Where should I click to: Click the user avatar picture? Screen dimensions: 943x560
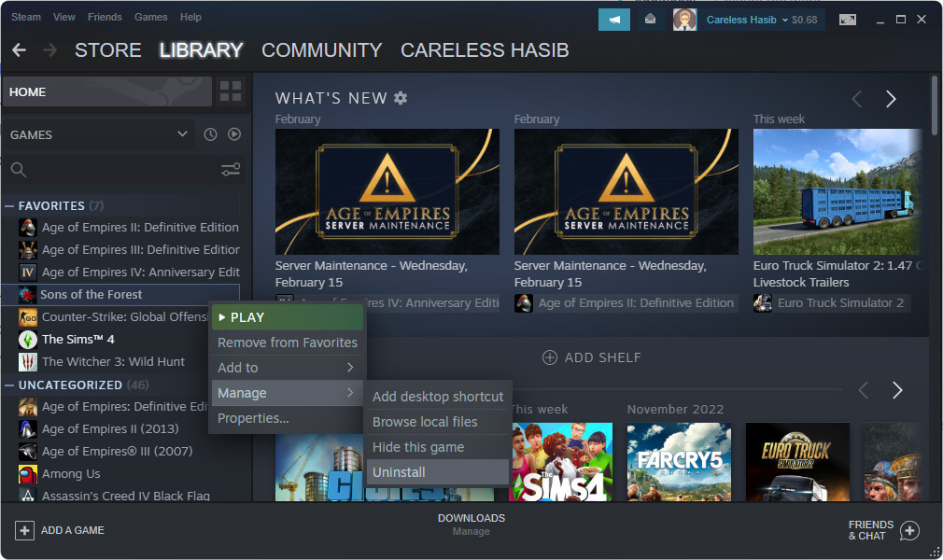pos(684,20)
